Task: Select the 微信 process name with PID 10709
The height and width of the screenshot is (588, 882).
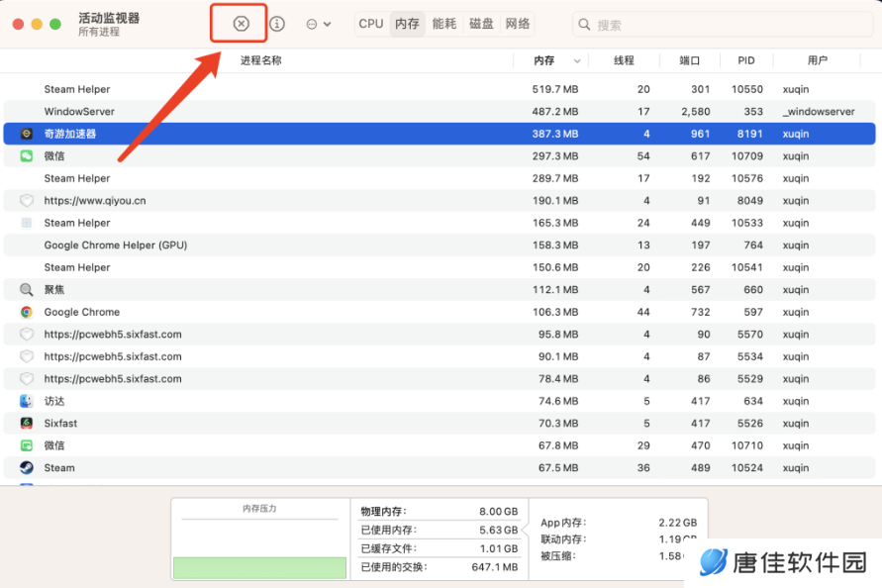Action: (x=54, y=155)
